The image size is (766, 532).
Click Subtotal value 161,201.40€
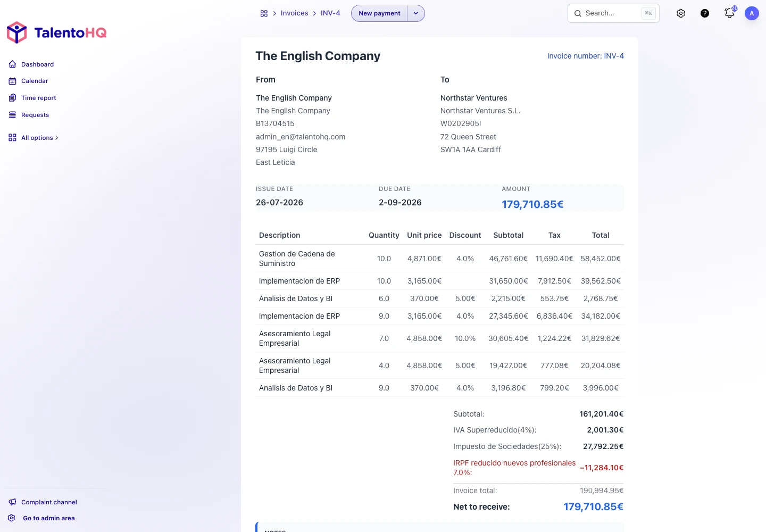click(602, 414)
